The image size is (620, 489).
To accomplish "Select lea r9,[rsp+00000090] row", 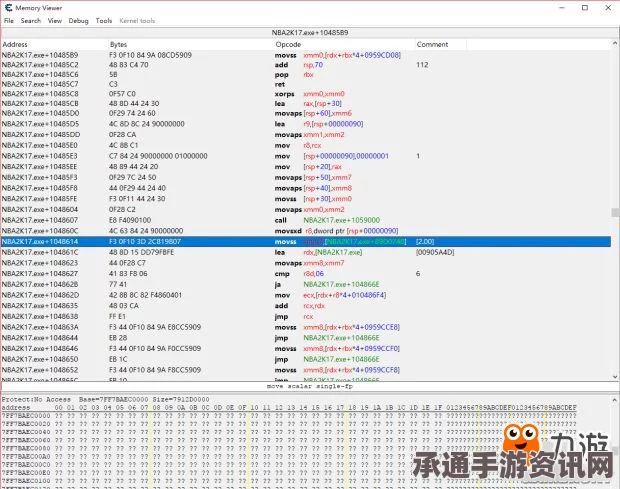I will pos(306,124).
